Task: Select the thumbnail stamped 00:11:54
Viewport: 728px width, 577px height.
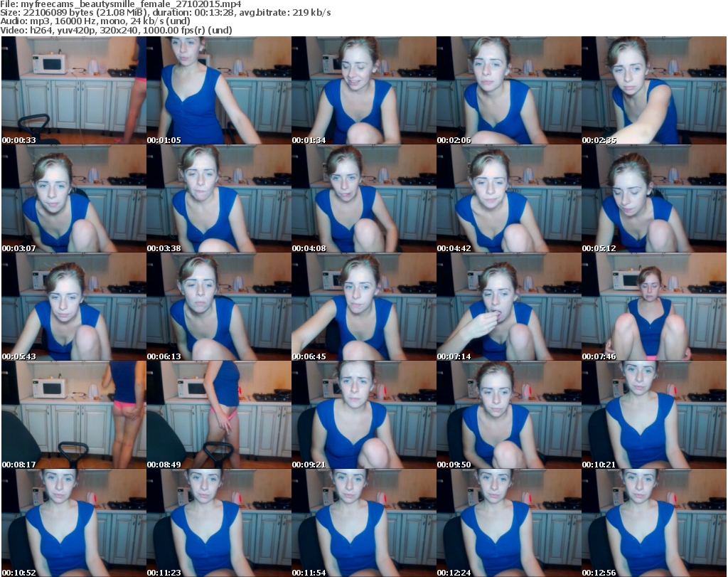Action: coord(364,523)
